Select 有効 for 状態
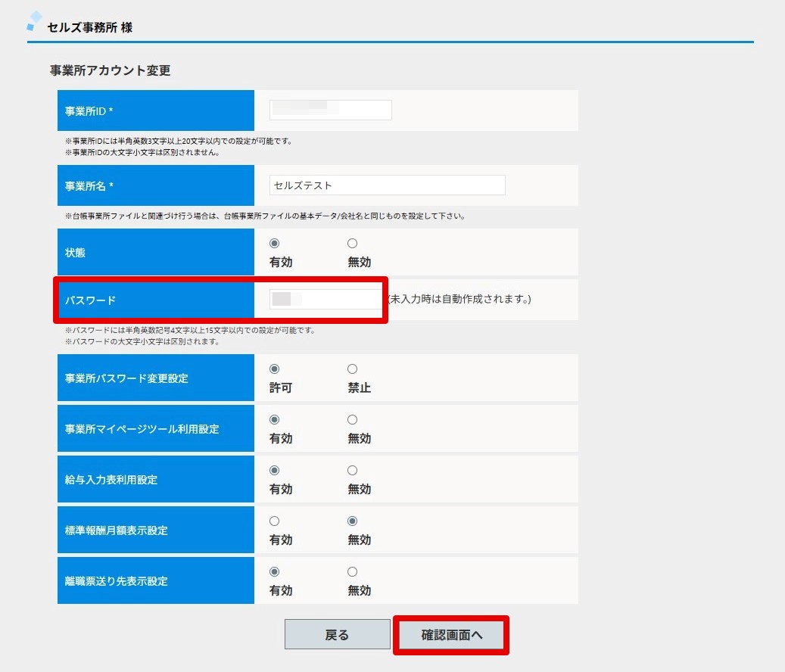The height and width of the screenshot is (672, 785). click(x=274, y=243)
